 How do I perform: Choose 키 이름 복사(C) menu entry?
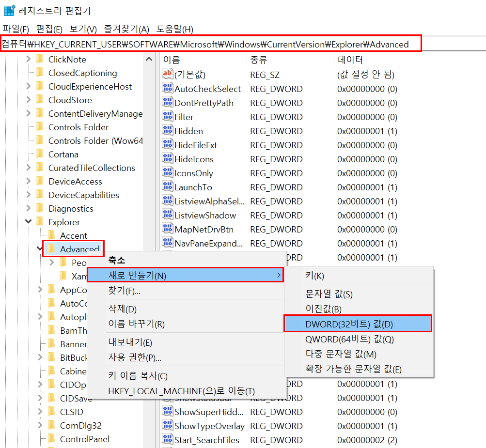(186, 375)
